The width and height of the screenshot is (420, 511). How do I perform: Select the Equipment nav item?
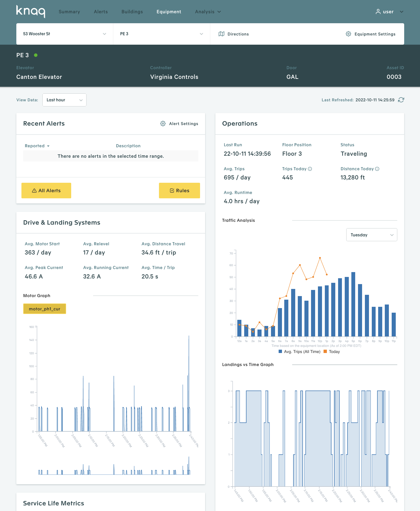[169, 12]
